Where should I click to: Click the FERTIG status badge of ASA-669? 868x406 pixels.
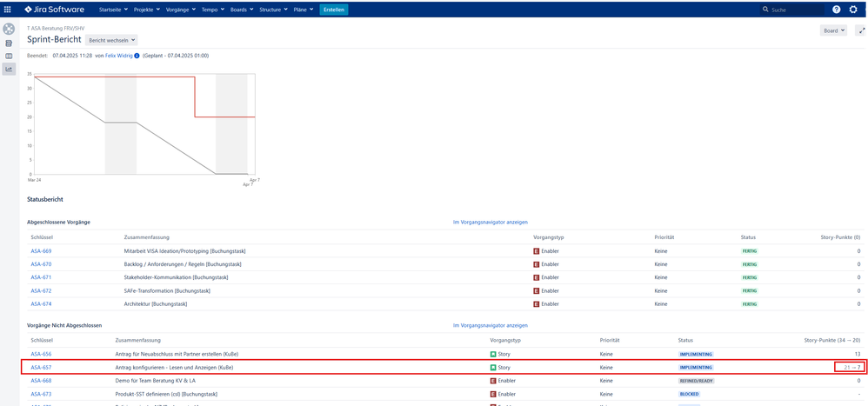pyautogui.click(x=749, y=251)
